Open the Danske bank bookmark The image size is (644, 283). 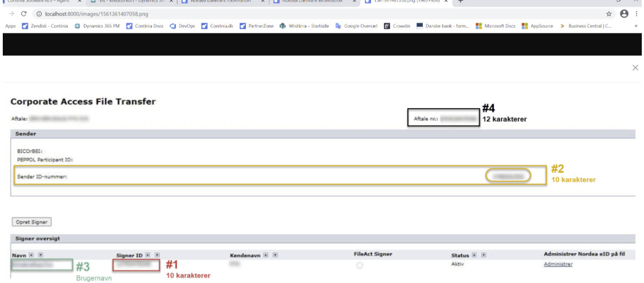click(443, 26)
